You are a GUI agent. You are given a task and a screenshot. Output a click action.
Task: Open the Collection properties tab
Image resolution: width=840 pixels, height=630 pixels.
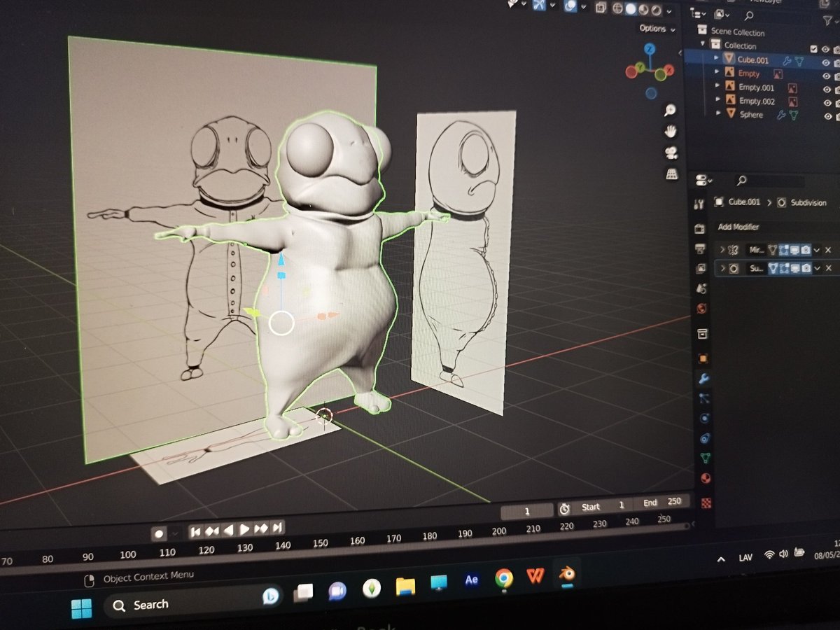coord(703,332)
